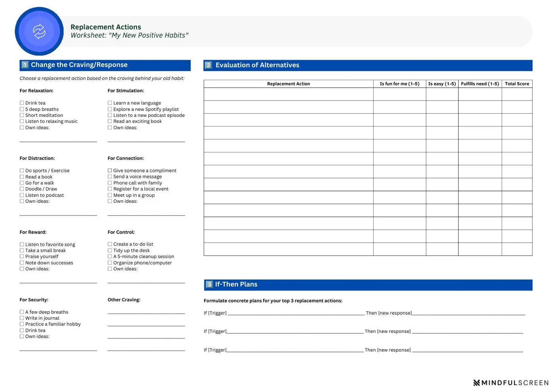555x392 pixels.
Task: Check "Give someone a compliment"
Action: pos(110,170)
